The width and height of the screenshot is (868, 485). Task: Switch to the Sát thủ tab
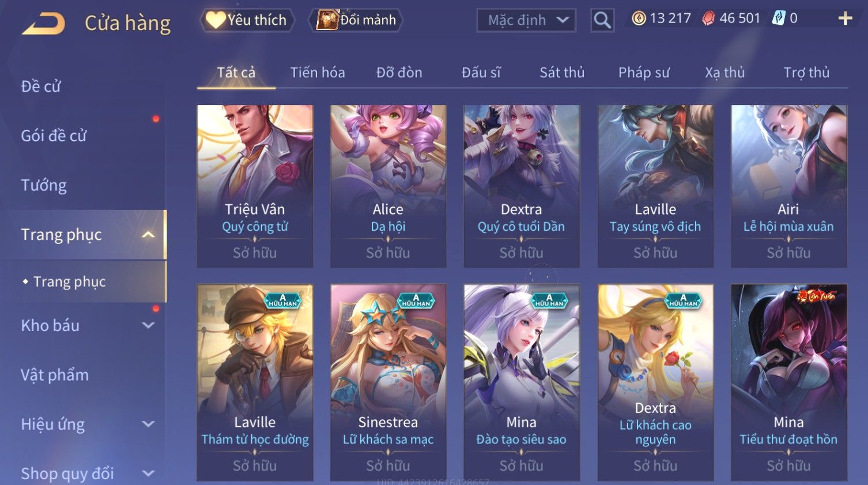point(562,73)
